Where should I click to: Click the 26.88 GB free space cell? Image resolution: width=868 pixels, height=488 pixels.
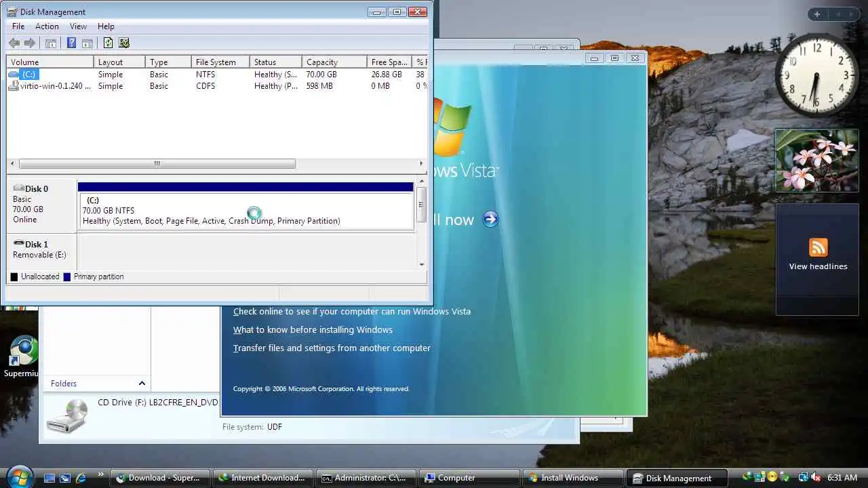[x=387, y=75]
